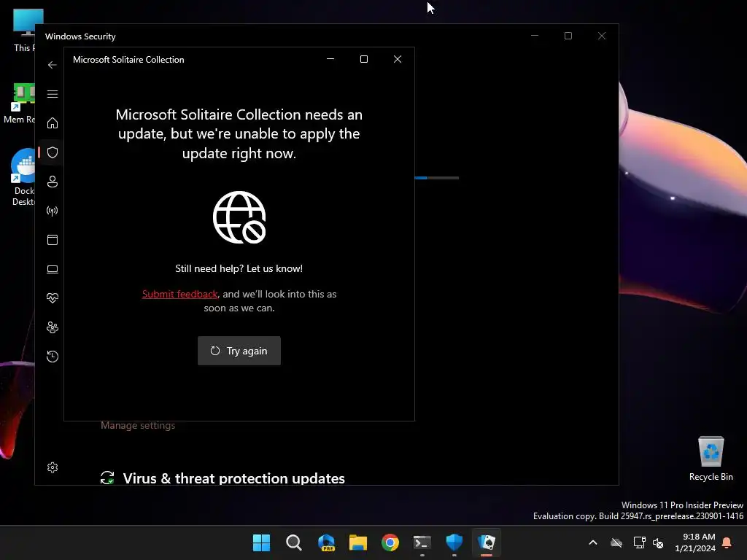
Task: Open Family options icon in sidebar
Action: point(53,327)
